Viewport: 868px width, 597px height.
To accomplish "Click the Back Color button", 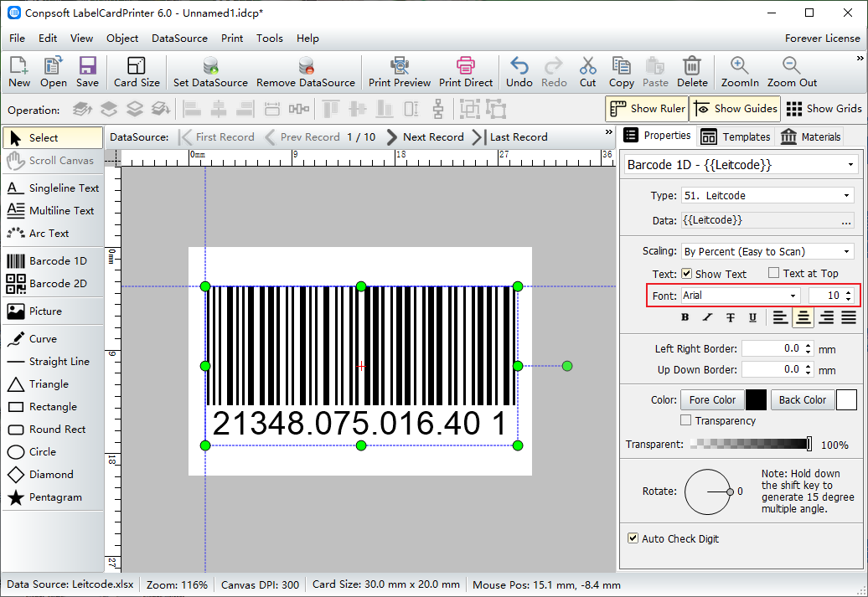I will pos(802,400).
